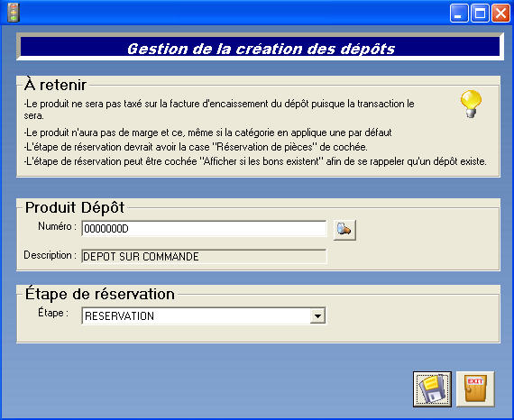Click the title 'Gestion de la création des dépôts'
The image size is (514, 420).
tap(261, 49)
